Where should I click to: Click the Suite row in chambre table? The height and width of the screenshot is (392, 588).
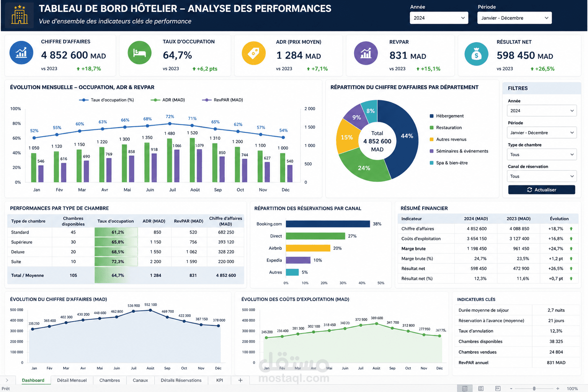(x=126, y=262)
